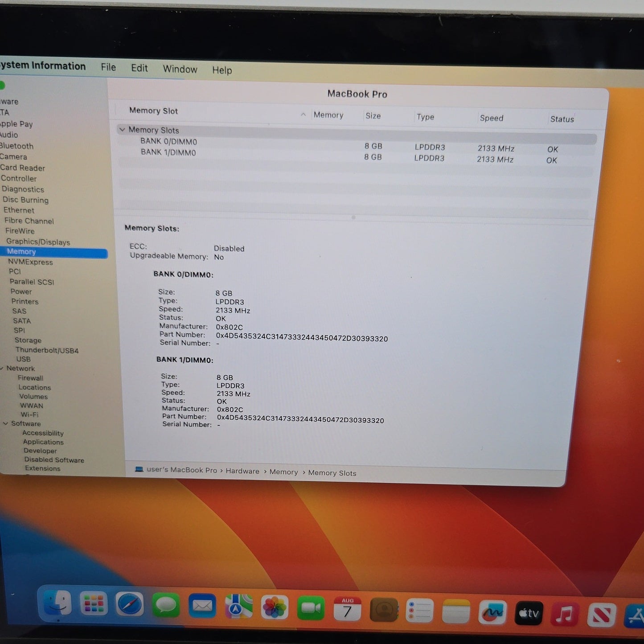The image size is (644, 644).
Task: Open the File menu
Action: point(108,67)
